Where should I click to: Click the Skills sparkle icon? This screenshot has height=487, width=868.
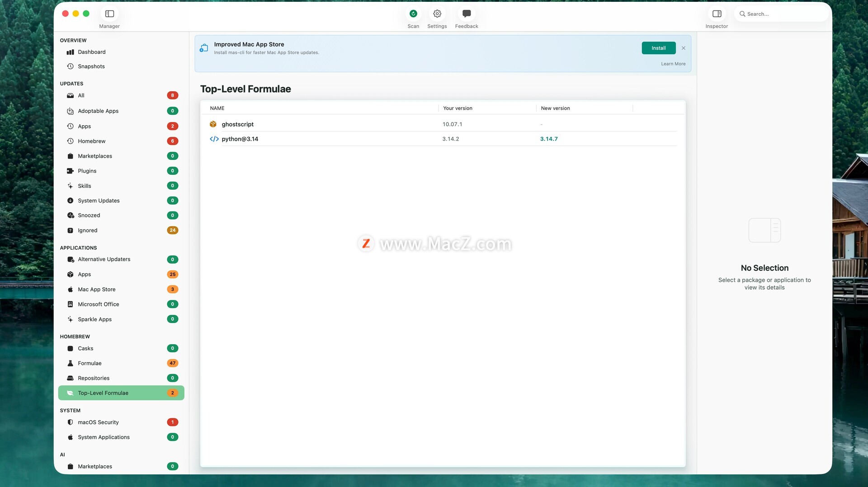70,186
